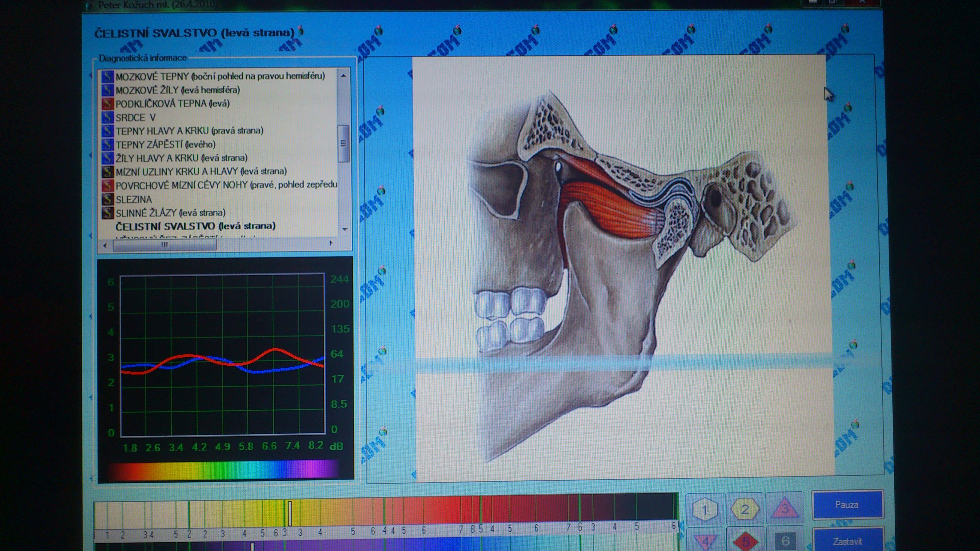Click the horizontal scrollbar right arrow
This screenshot has width=980, height=551.
tap(331, 243)
